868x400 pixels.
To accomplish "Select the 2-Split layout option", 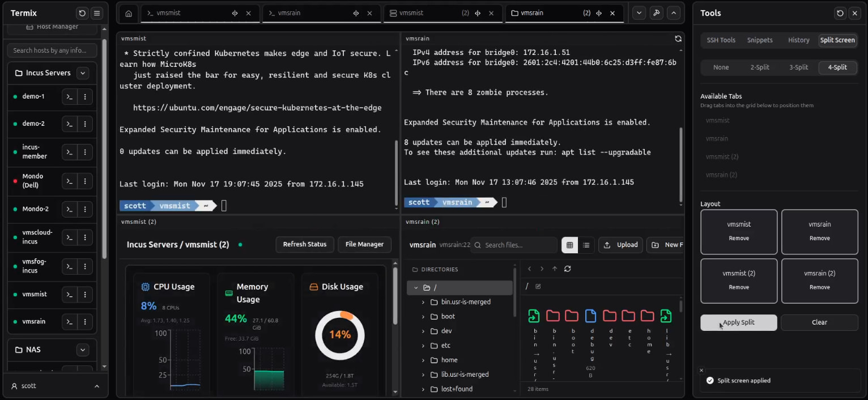I will [759, 67].
